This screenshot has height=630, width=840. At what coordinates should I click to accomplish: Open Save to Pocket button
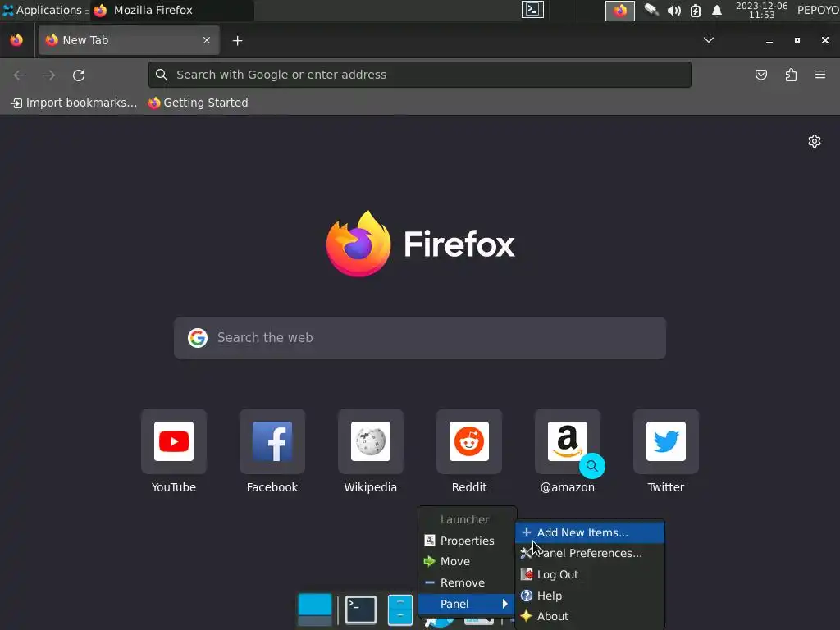tap(761, 75)
